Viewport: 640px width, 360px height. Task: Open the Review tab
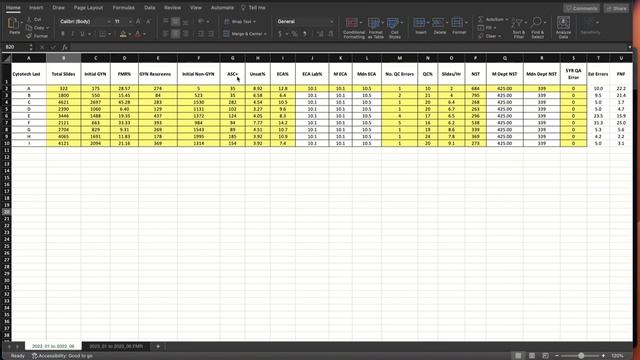(172, 7)
